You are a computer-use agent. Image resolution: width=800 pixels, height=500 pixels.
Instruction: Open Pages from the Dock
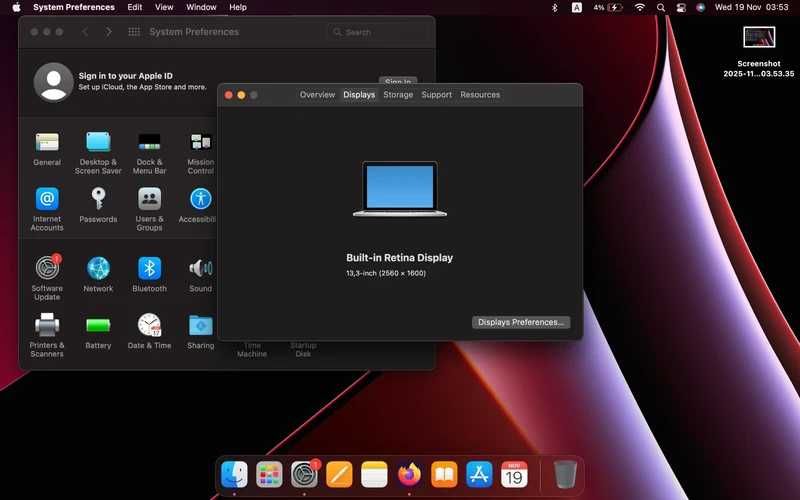339,474
